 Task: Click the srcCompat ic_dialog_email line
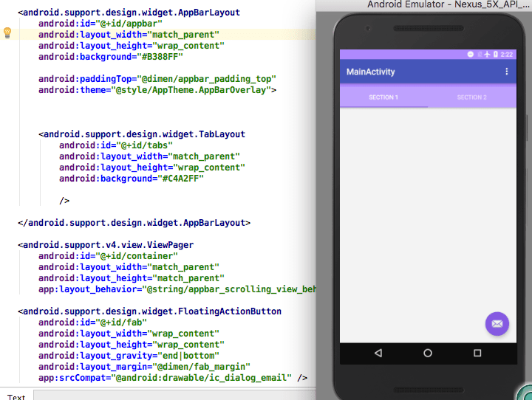pos(173,378)
